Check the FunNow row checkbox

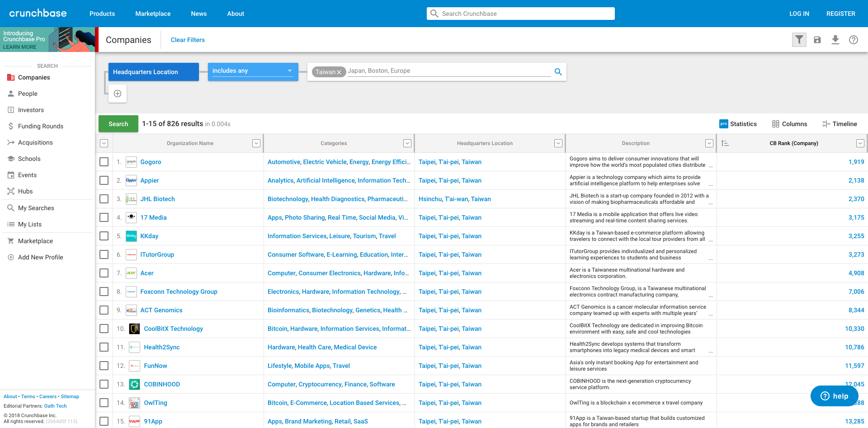pyautogui.click(x=104, y=366)
